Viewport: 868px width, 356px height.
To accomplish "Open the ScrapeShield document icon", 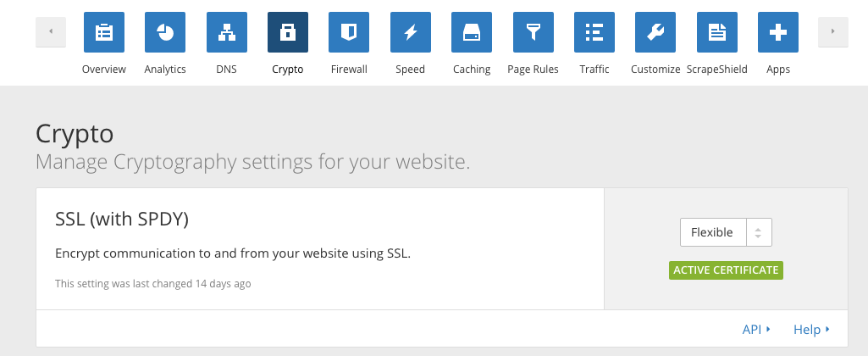I will click(717, 32).
